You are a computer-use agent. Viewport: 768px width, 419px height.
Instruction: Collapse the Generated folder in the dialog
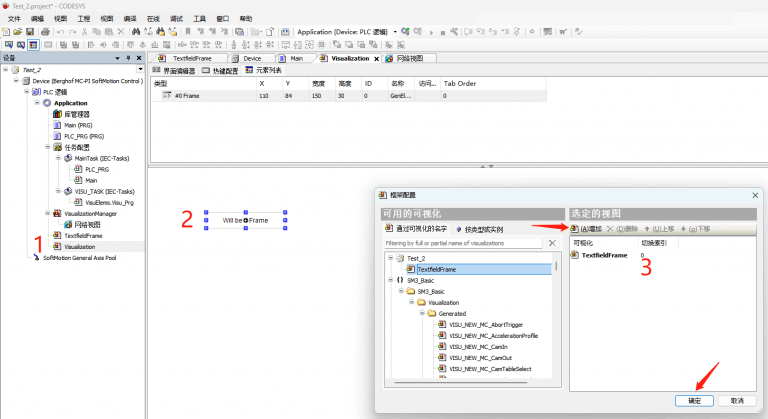423,313
